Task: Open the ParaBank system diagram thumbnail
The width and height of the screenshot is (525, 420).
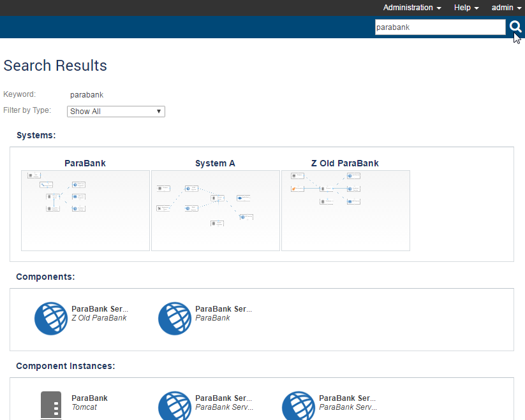Action: pos(85,211)
